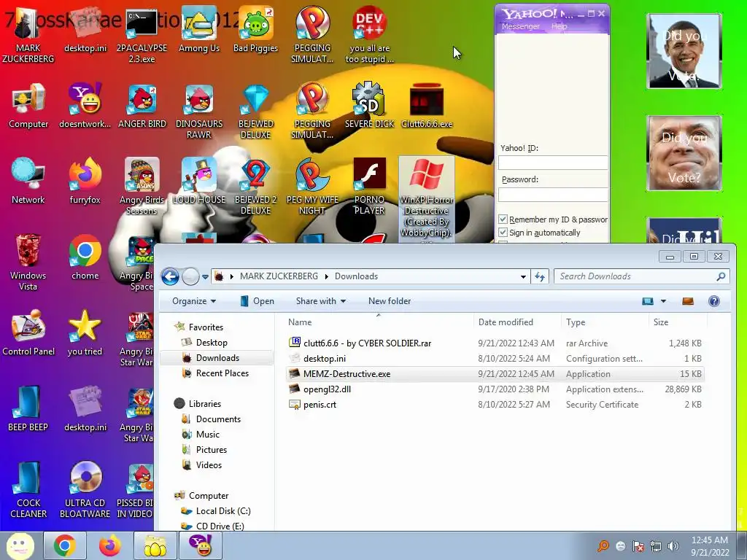
Task: Select Recent Places in navigation pane
Action: 222,373
